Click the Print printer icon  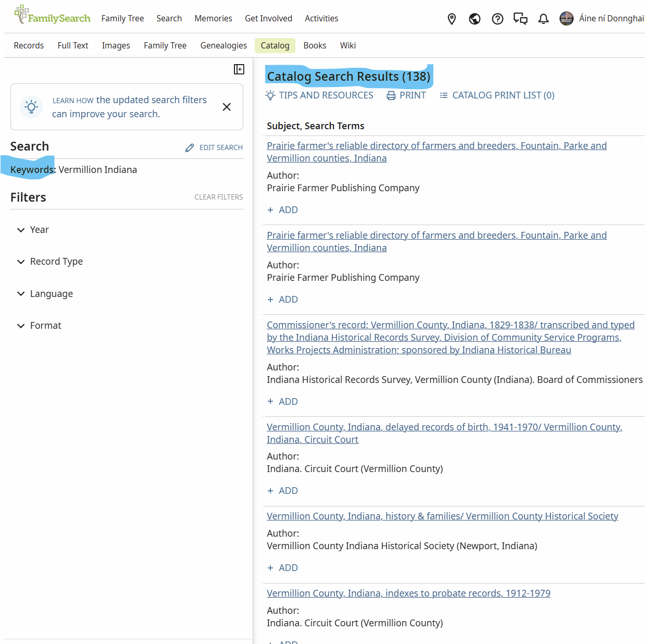pos(391,95)
